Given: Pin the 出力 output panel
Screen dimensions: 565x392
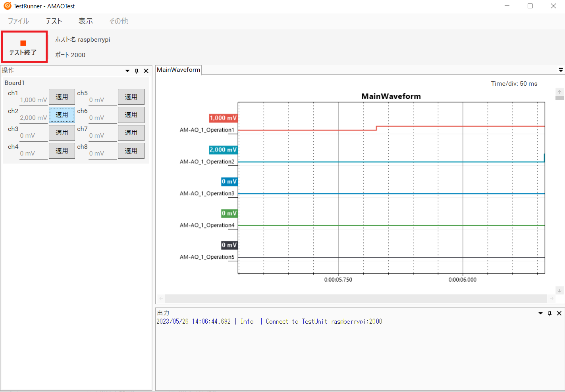Looking at the screenshot, I should pyautogui.click(x=550, y=313).
